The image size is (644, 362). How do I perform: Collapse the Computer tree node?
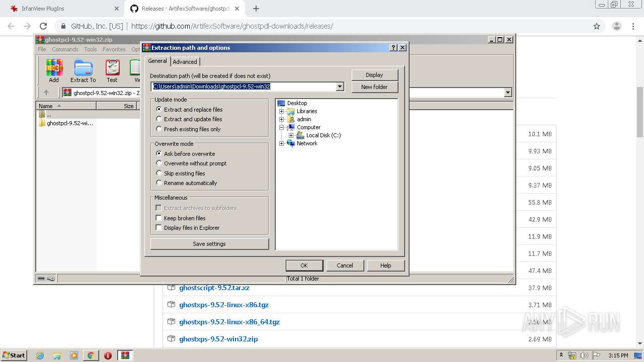[282, 127]
